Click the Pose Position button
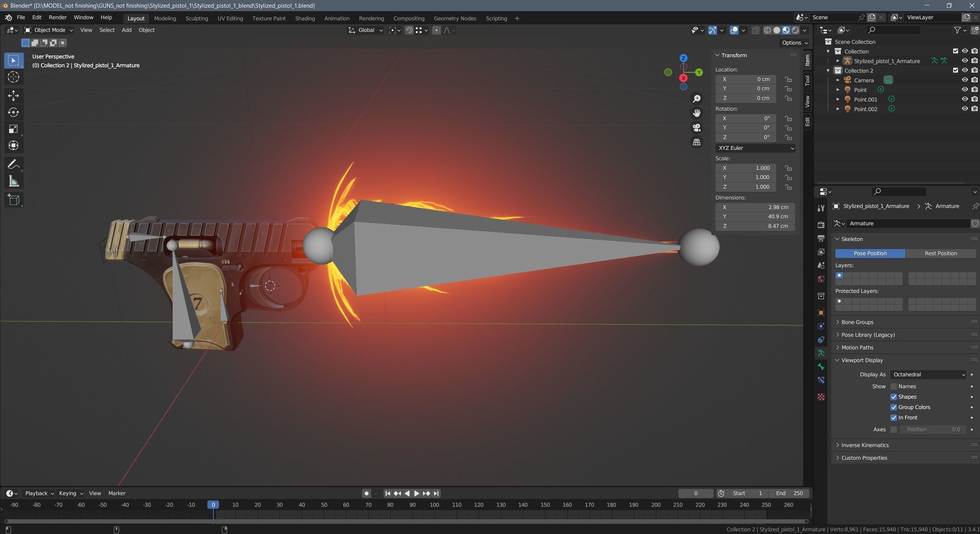980x534 pixels. pyautogui.click(x=870, y=253)
